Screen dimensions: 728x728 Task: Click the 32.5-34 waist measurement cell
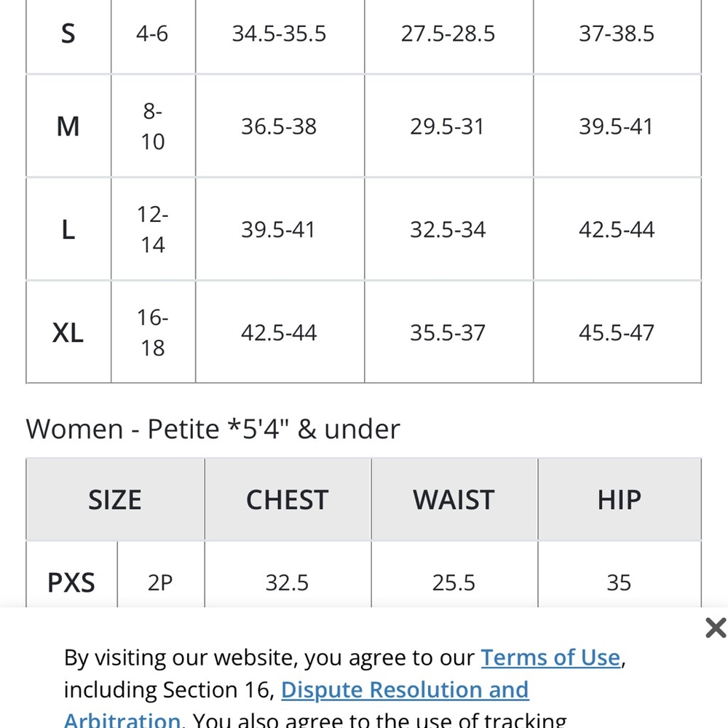pos(448,229)
